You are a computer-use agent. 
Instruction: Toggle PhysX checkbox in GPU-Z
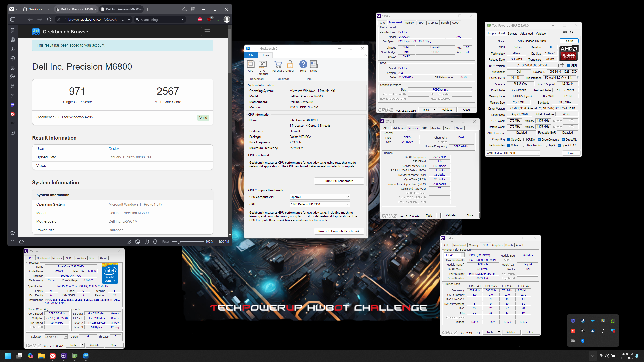[x=545, y=145]
